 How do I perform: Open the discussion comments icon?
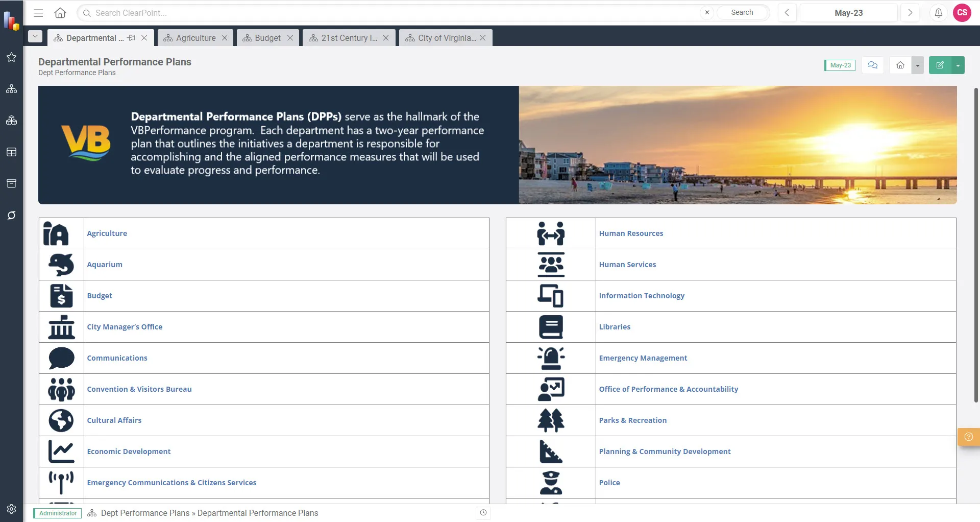click(873, 65)
